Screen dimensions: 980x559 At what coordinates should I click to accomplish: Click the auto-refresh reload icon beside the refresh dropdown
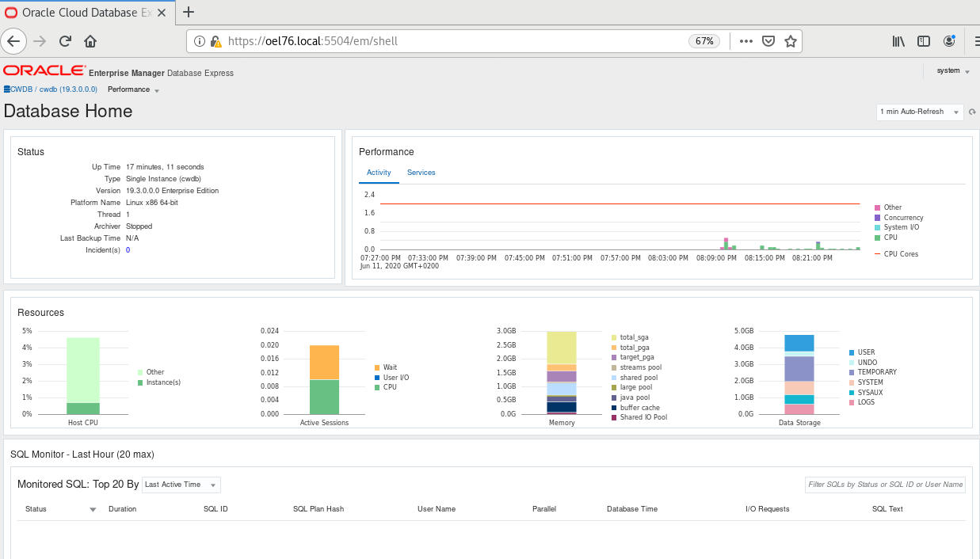click(x=972, y=112)
